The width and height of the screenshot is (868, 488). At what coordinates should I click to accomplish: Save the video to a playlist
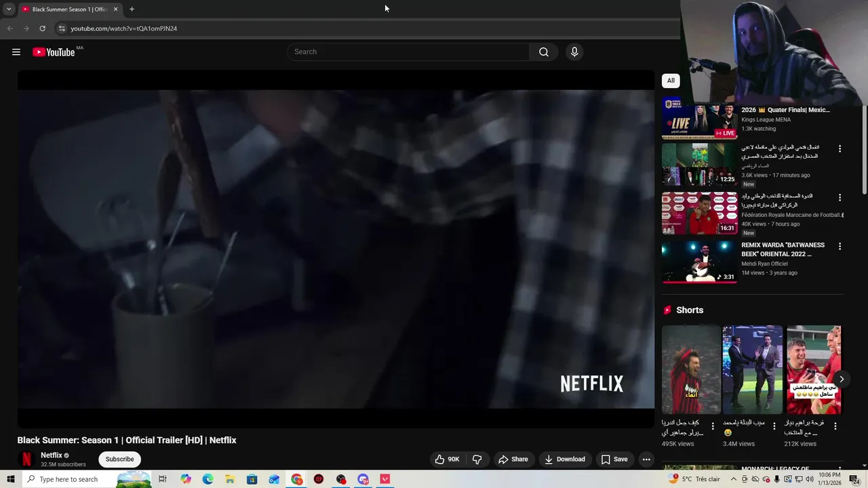[x=614, y=460]
